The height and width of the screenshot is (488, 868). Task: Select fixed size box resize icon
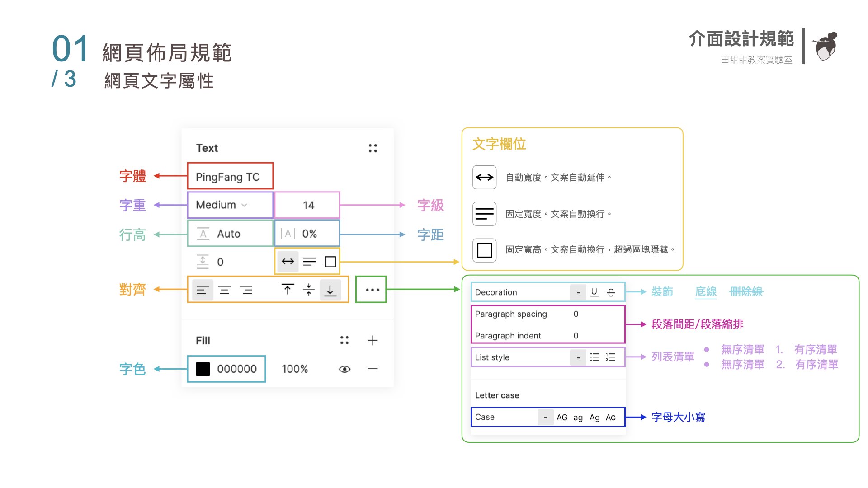click(x=330, y=262)
